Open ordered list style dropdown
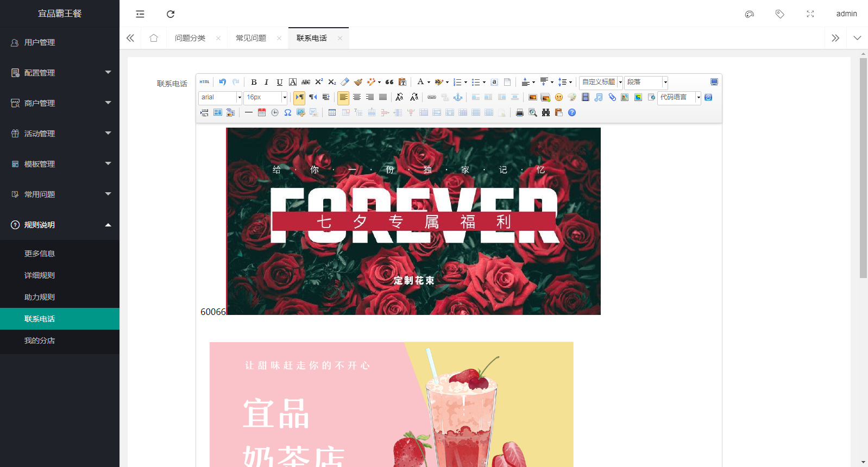 [x=466, y=83]
